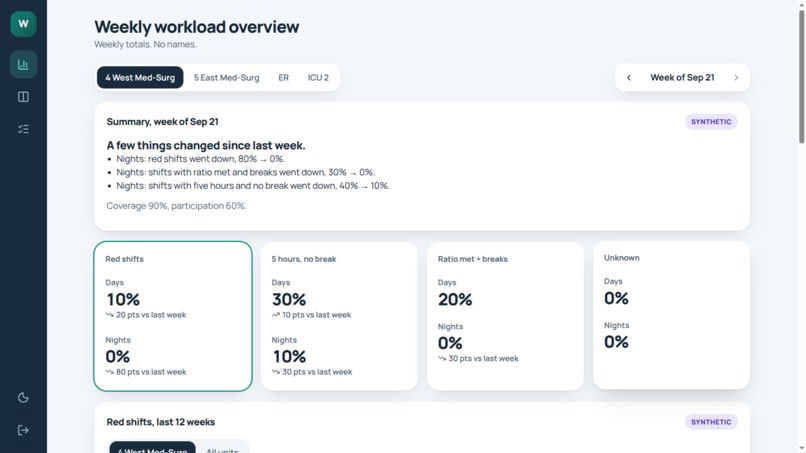The height and width of the screenshot is (453, 806).
Task: Toggle dark mode with the moon icon
Action: point(23,397)
